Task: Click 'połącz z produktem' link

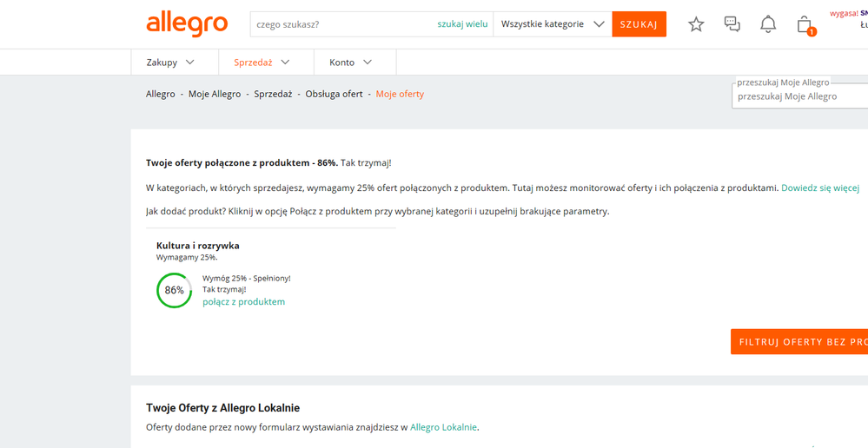Action: [x=243, y=302]
